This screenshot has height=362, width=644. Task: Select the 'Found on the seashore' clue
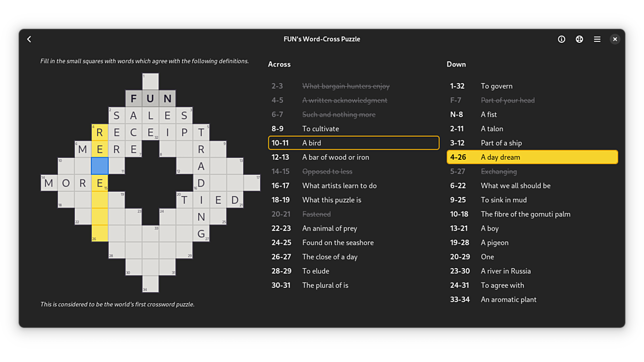(x=353, y=242)
